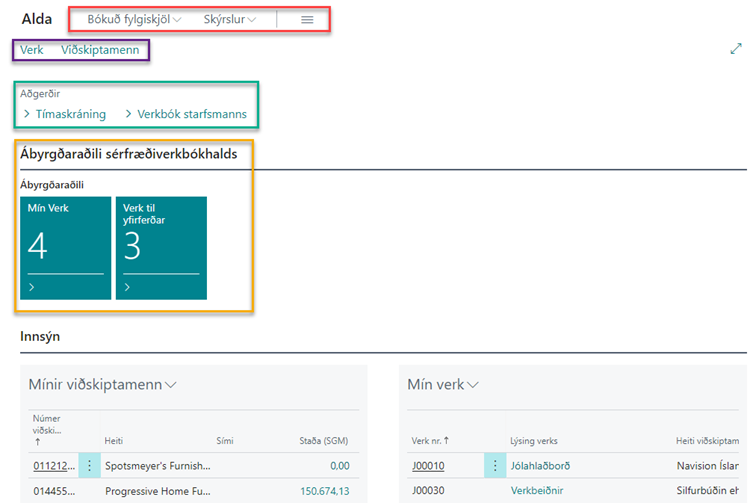The height and width of the screenshot is (503, 750).
Task: Click arrow at bottom of Mín Verk tile
Action: click(32, 288)
